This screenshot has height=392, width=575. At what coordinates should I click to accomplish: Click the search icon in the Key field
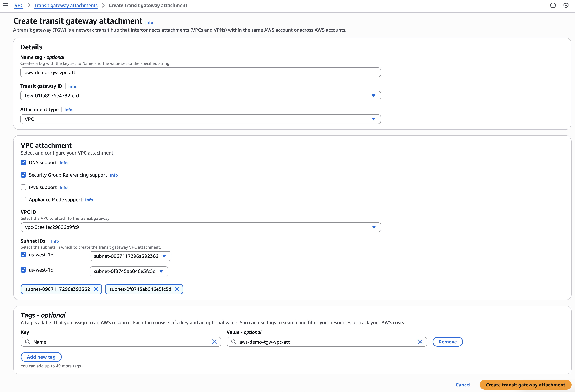click(28, 342)
